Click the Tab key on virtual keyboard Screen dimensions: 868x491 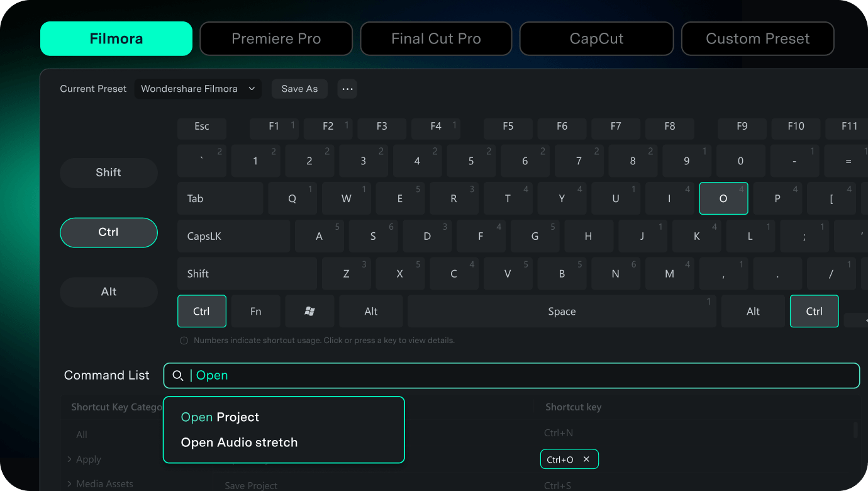click(x=220, y=198)
